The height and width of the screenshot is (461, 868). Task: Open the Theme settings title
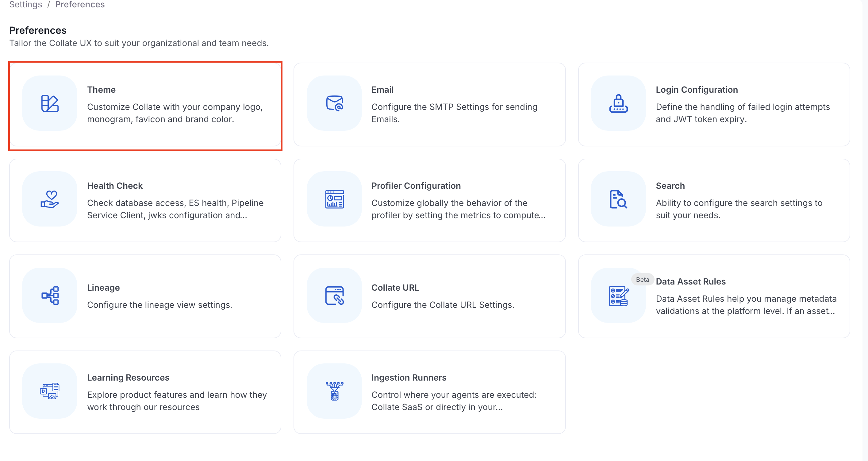102,90
